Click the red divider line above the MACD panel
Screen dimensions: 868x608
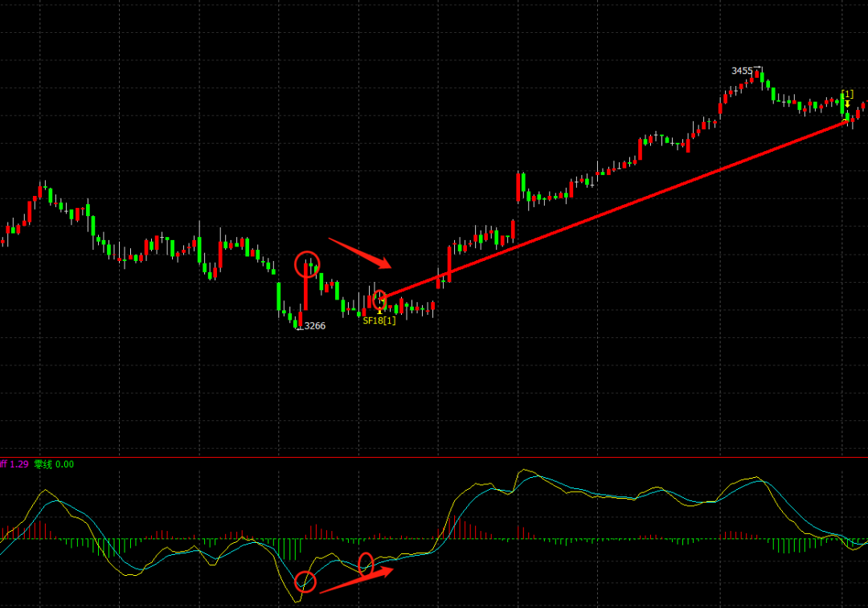(434, 458)
